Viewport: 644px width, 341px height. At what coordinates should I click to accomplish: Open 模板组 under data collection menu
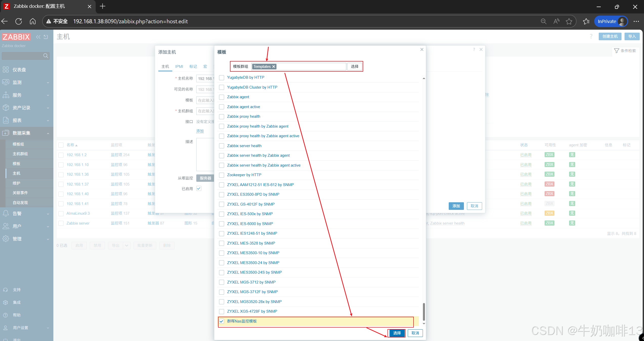(18, 144)
